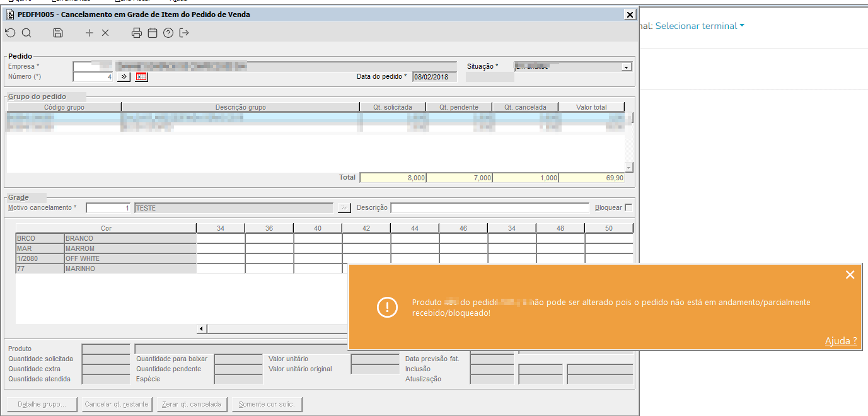
Task: Click the plus add icon
Action: click(90, 33)
